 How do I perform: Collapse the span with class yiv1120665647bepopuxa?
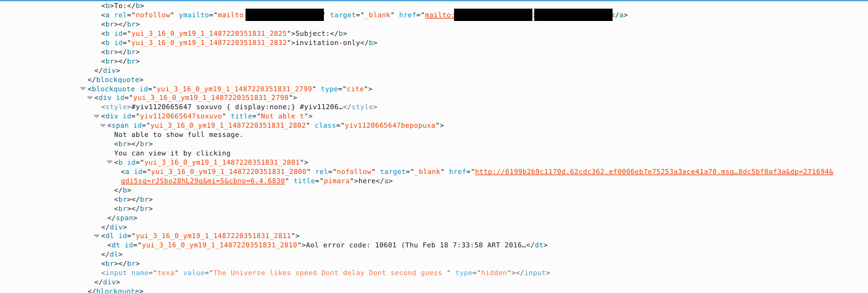(x=103, y=125)
